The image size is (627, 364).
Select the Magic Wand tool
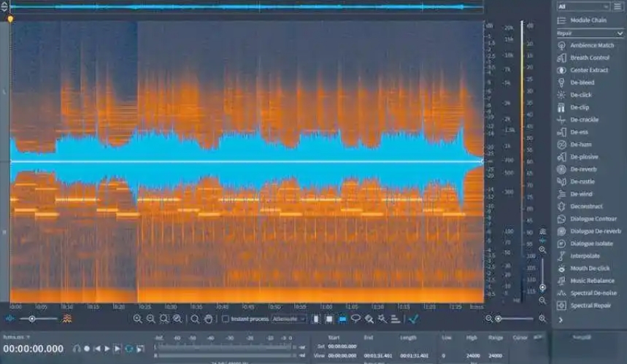tap(382, 319)
